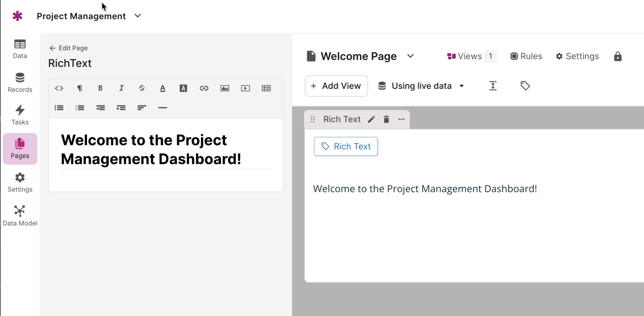Open the Data Model section

(20, 216)
